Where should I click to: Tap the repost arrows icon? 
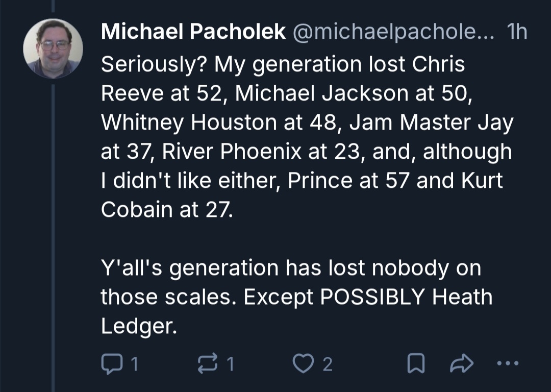click(x=206, y=363)
